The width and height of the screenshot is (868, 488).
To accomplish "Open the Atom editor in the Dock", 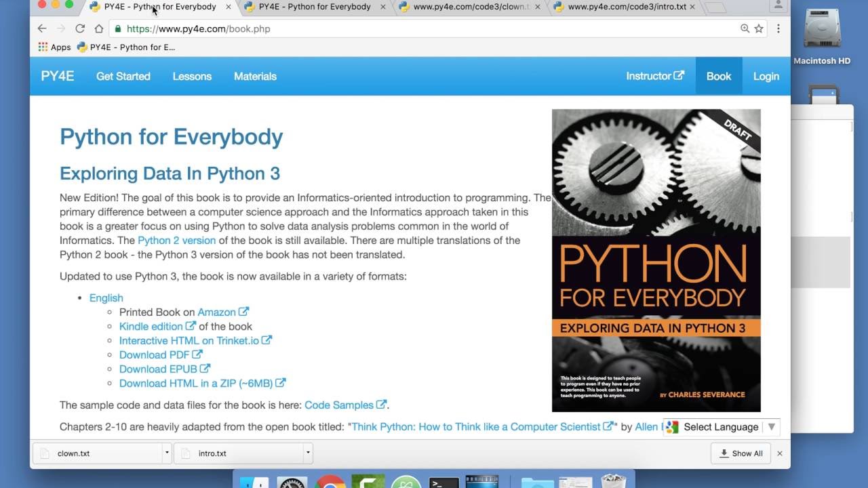I will point(406,482).
